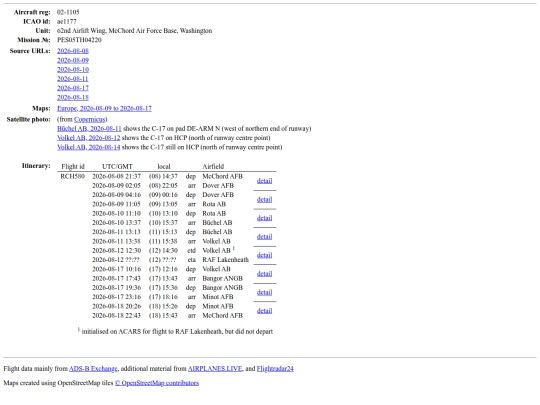Open detail for Rota to Büchel flight

tap(264, 218)
